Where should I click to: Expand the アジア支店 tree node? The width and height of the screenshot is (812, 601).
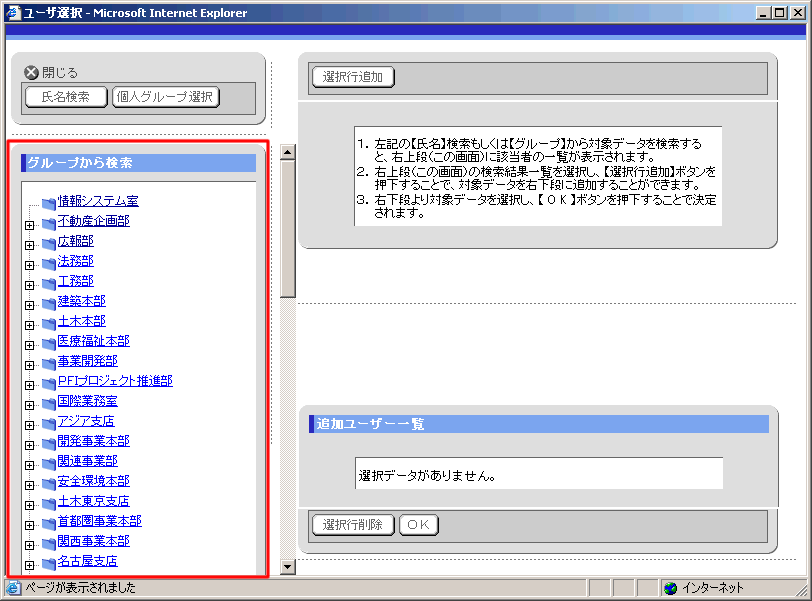[x=30, y=426]
